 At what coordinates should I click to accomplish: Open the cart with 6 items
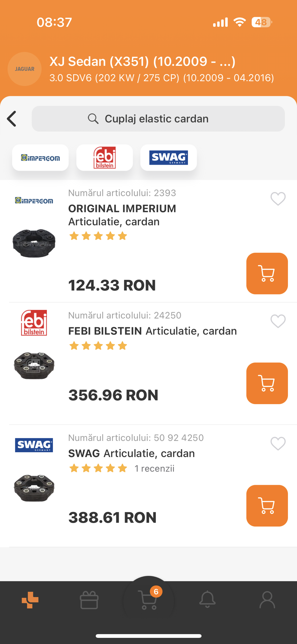[148, 600]
